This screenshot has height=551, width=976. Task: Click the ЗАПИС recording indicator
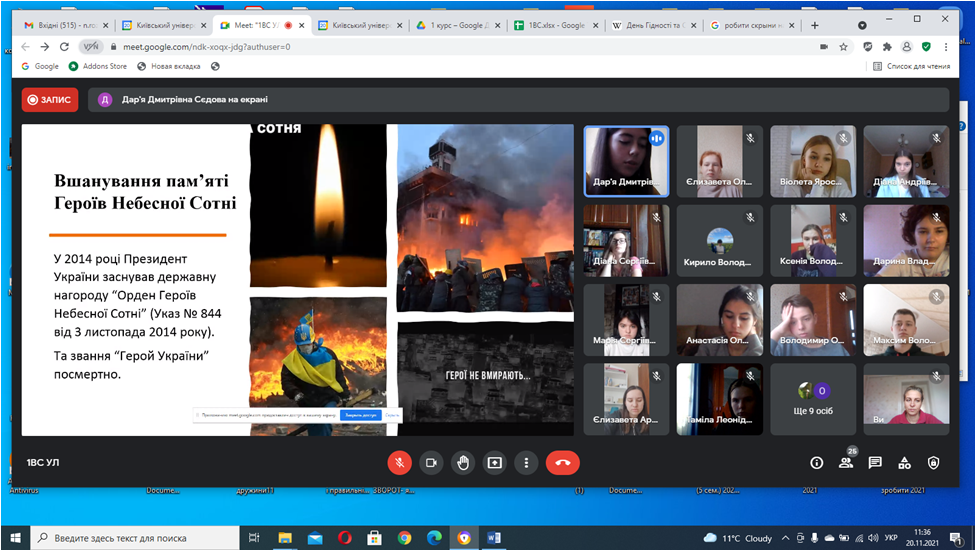tap(50, 99)
